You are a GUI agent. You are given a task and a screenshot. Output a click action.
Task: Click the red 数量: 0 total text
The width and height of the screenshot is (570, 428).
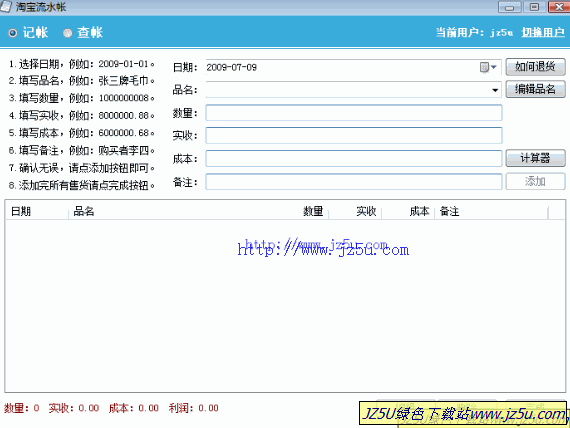click(21, 408)
